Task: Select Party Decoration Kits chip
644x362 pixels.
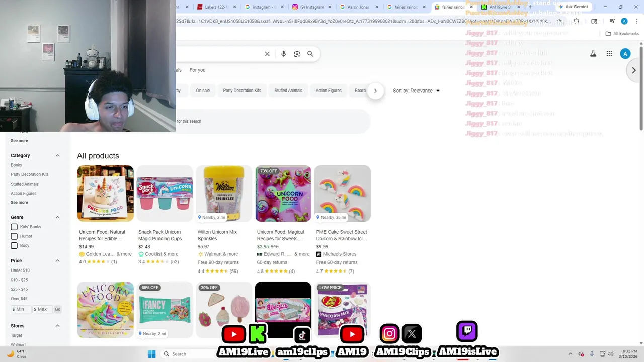Action: pos(242,90)
